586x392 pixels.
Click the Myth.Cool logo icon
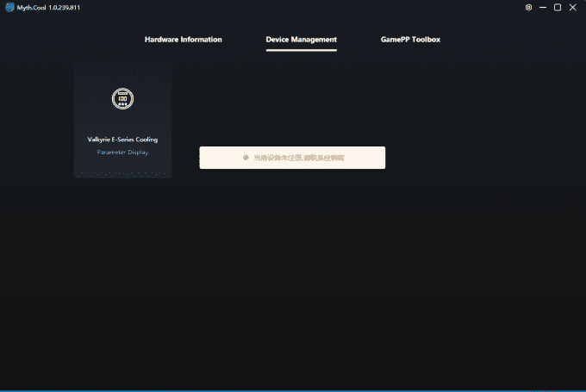click(x=9, y=8)
